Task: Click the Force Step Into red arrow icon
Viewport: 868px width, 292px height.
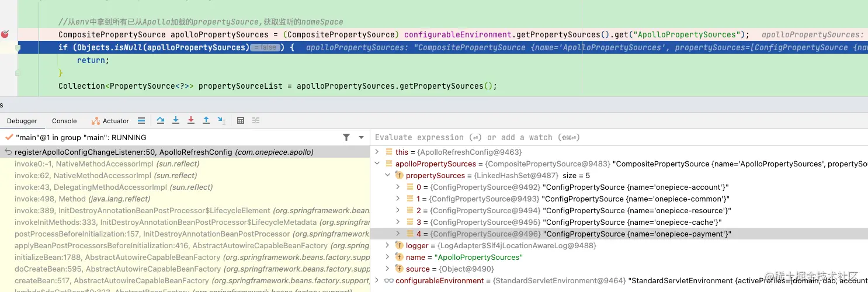Action: click(191, 121)
